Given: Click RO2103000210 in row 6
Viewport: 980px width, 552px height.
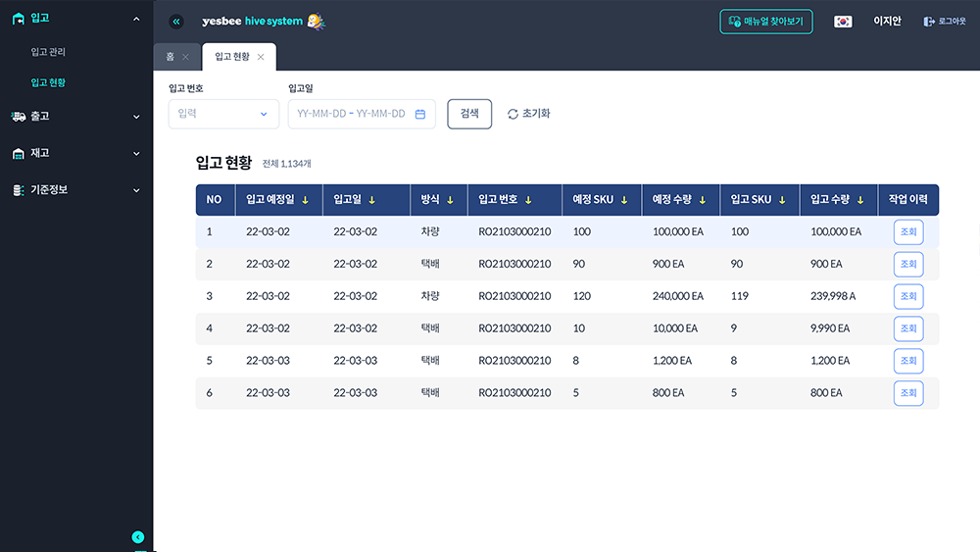Looking at the screenshot, I should point(515,393).
